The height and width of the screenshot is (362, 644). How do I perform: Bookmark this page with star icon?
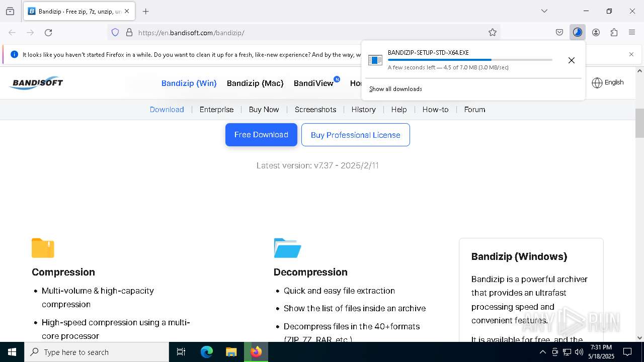493,33
